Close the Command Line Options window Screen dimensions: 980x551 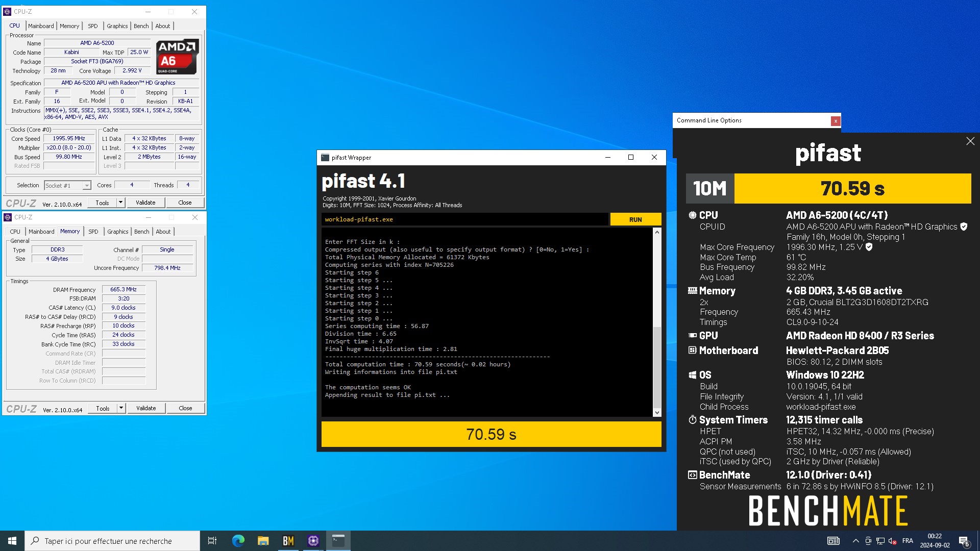point(835,121)
